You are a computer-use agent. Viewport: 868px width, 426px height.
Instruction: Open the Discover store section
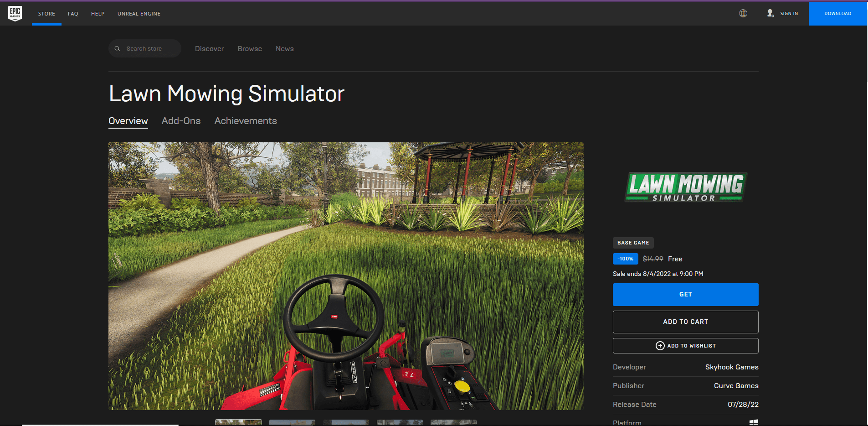210,49
